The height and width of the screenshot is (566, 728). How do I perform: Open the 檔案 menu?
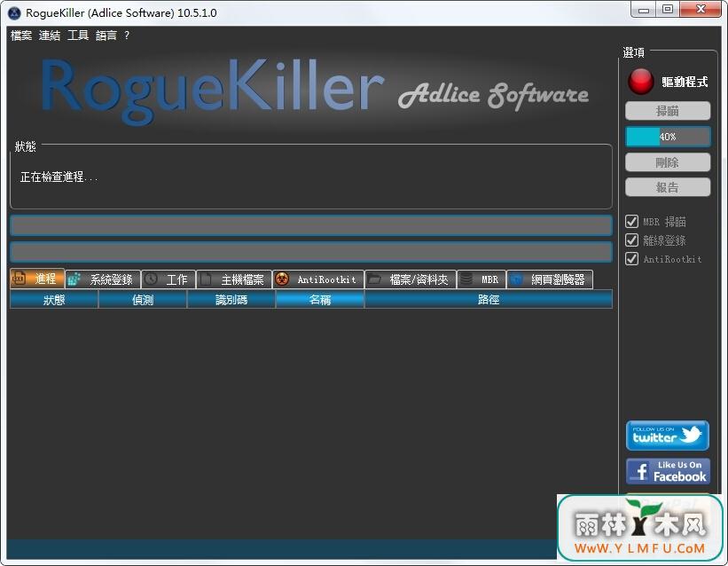pyautogui.click(x=21, y=35)
